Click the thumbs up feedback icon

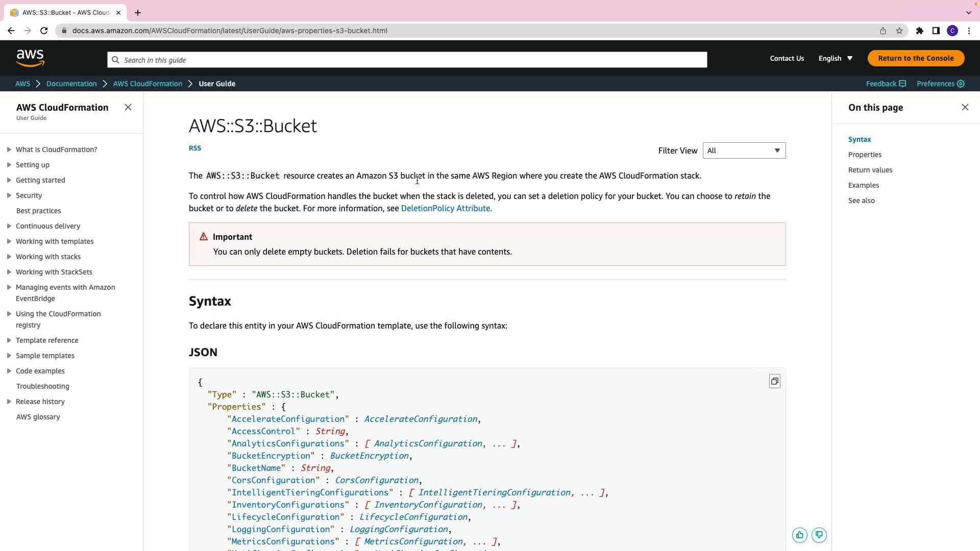[799, 535]
